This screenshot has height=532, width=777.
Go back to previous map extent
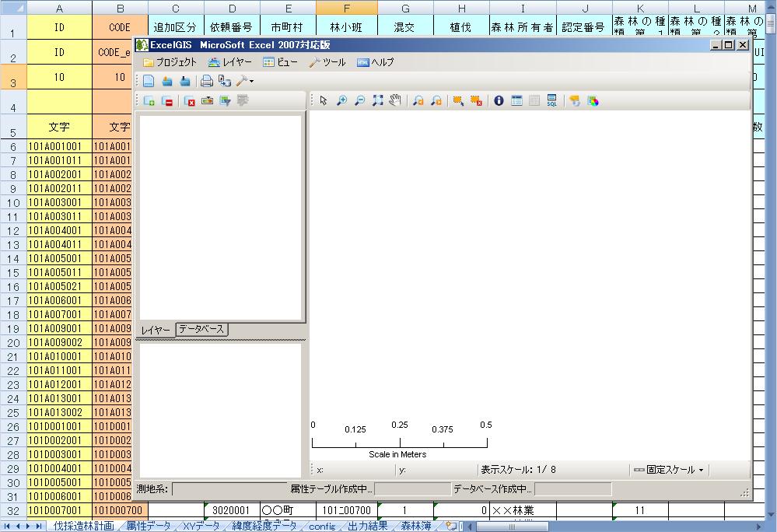coord(417,100)
